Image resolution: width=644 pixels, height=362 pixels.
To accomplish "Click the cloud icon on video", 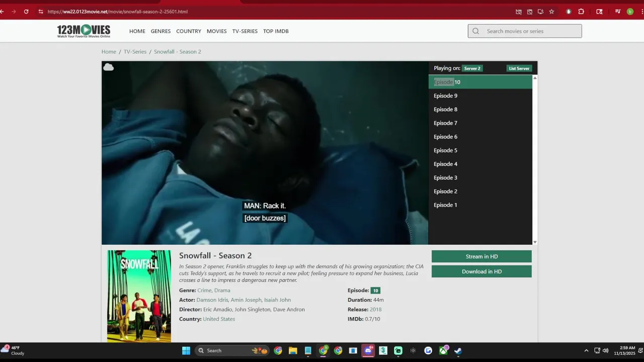I will coord(108,67).
